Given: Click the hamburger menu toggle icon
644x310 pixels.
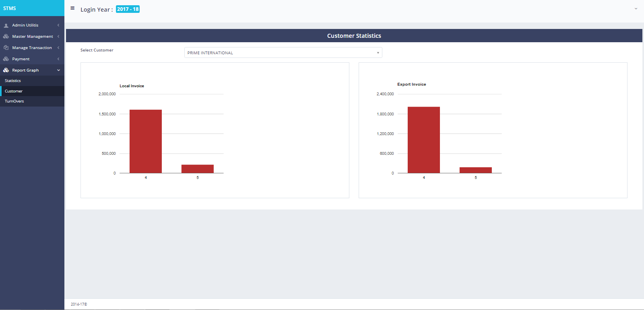Looking at the screenshot, I should coord(72,8).
